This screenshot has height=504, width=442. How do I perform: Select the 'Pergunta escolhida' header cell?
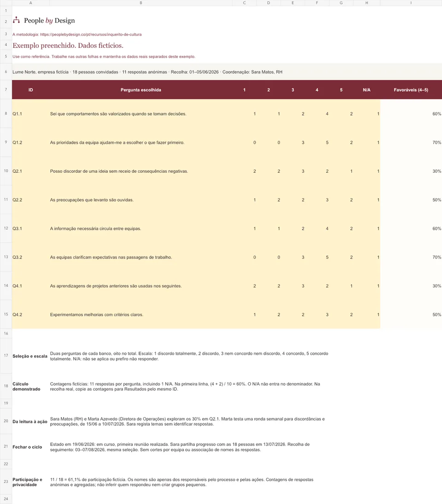(x=141, y=90)
